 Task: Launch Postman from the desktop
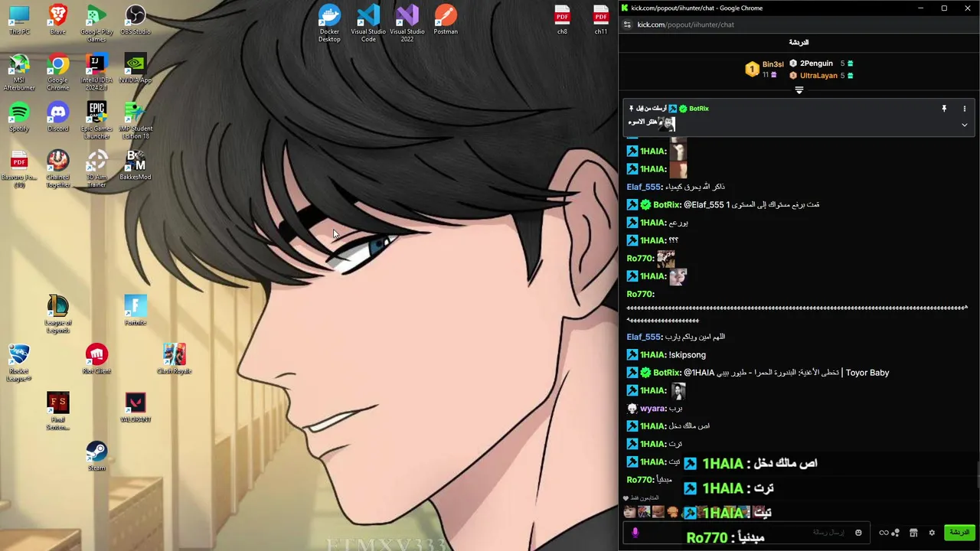(446, 20)
